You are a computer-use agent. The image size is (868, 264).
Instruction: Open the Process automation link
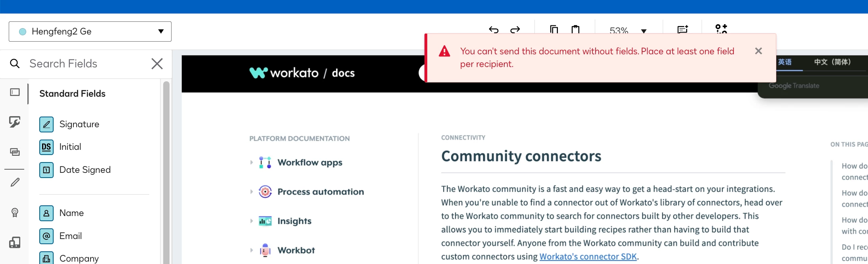(x=320, y=192)
